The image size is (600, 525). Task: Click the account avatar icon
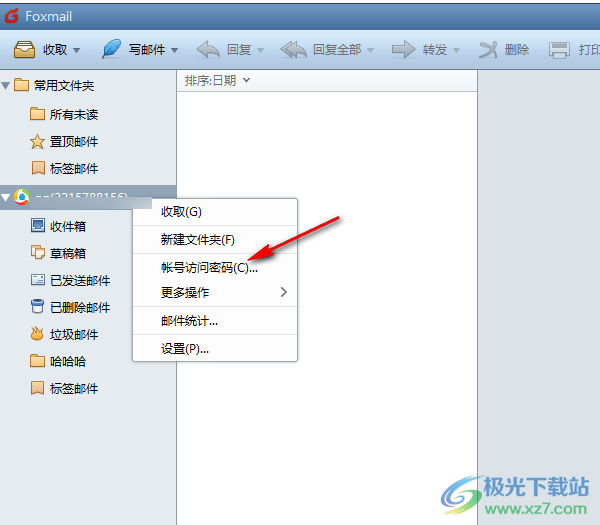(22, 197)
